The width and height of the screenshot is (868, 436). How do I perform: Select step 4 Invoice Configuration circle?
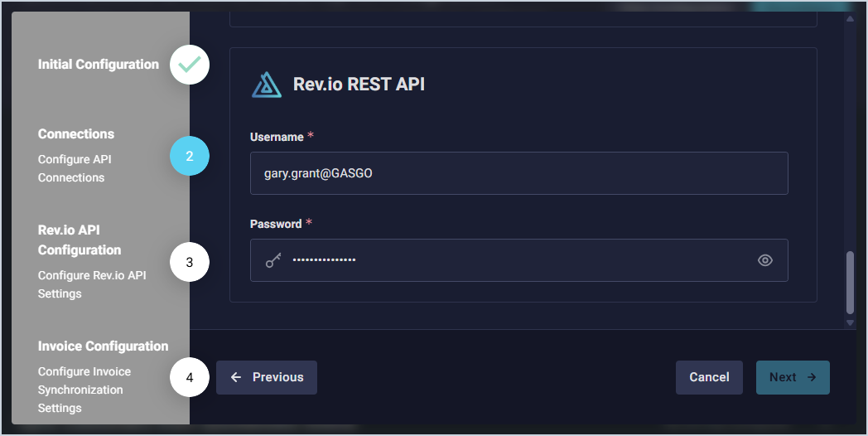tap(190, 377)
